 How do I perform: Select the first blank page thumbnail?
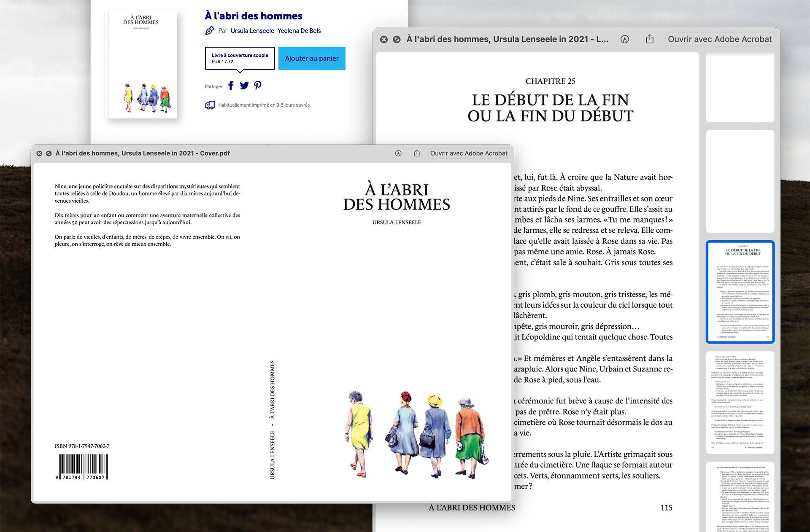tap(740, 87)
